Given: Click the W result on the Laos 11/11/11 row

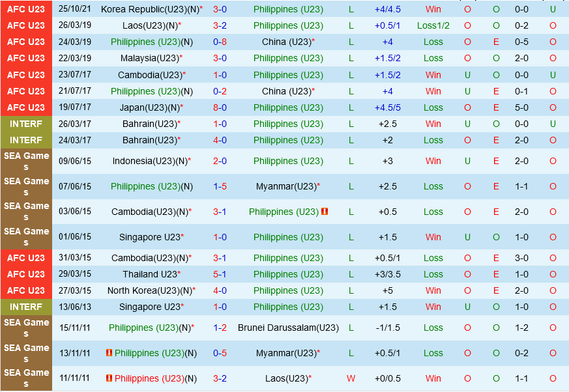Looking at the screenshot, I should 351,378.
